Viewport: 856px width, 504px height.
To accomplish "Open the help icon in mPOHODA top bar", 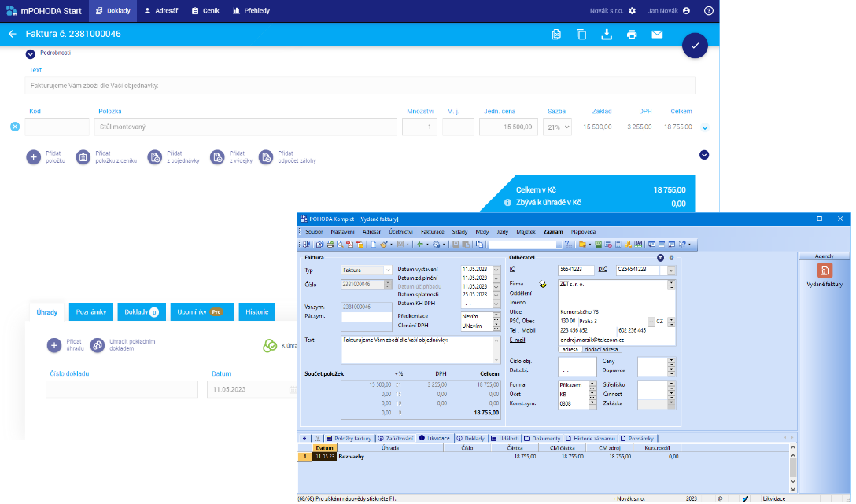I will coord(709,11).
